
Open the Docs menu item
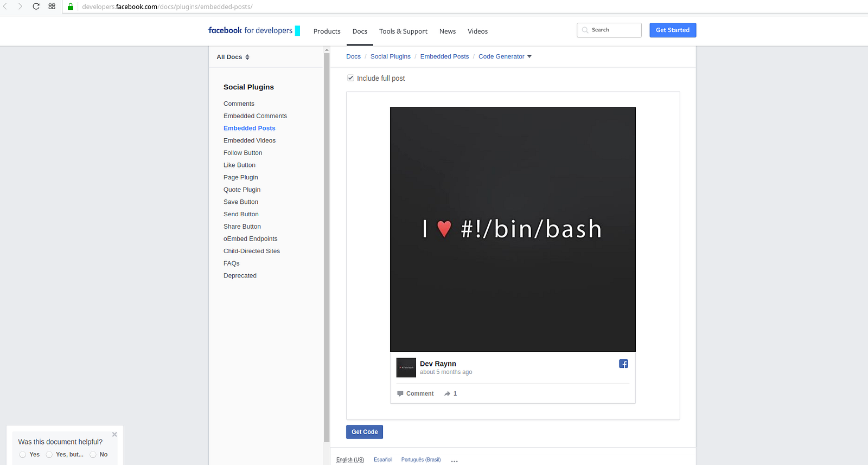click(360, 31)
